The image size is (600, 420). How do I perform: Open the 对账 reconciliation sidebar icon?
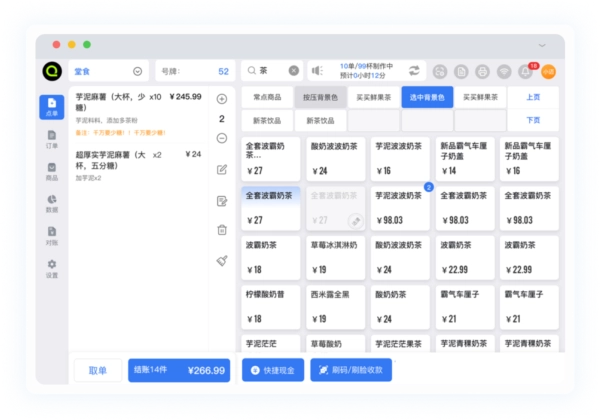(51, 236)
